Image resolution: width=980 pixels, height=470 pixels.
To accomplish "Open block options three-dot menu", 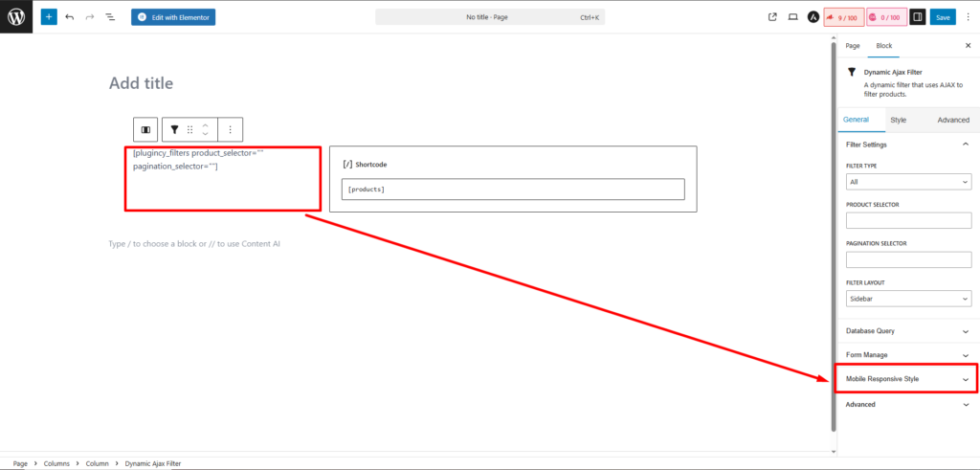I will pos(230,129).
